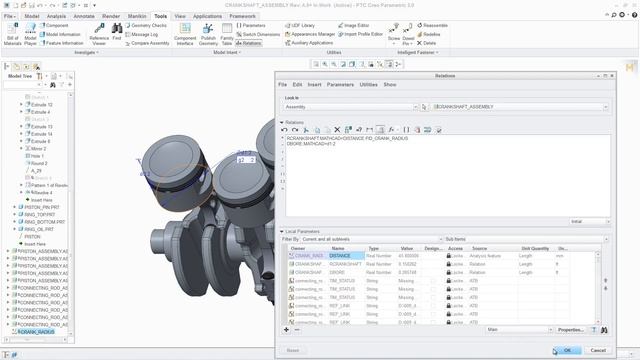The height and width of the screenshot is (360, 640).
Task: Open CRANKSHAFT_ASSEMBLY dropdown
Action: [520, 107]
